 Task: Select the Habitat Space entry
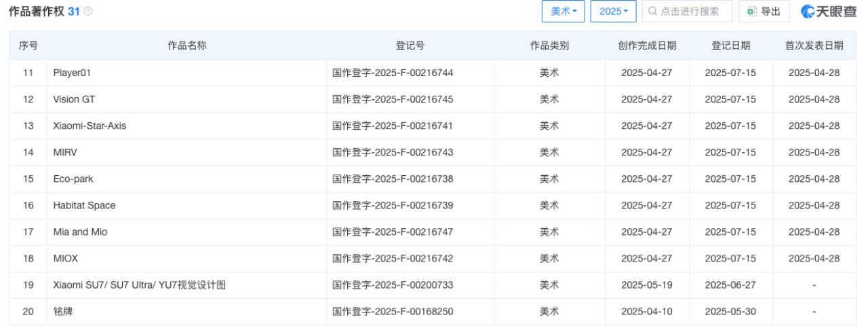click(x=84, y=205)
